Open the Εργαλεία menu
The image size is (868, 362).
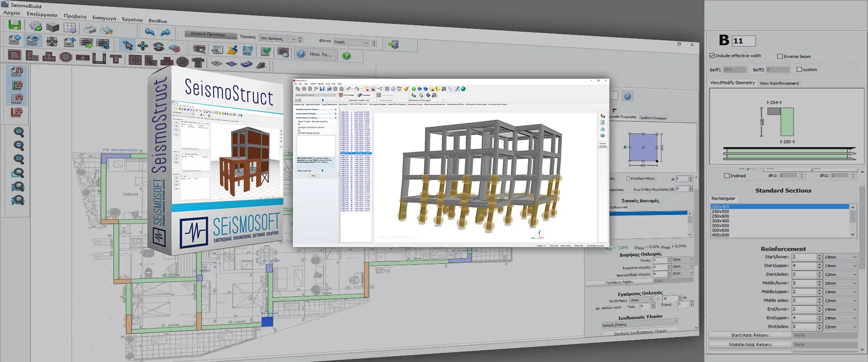[132, 19]
